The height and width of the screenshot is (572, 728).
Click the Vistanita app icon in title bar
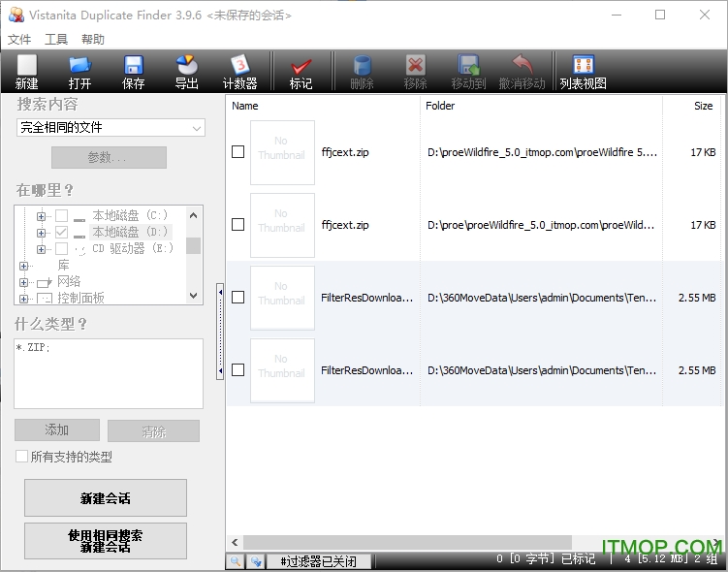tap(16, 15)
